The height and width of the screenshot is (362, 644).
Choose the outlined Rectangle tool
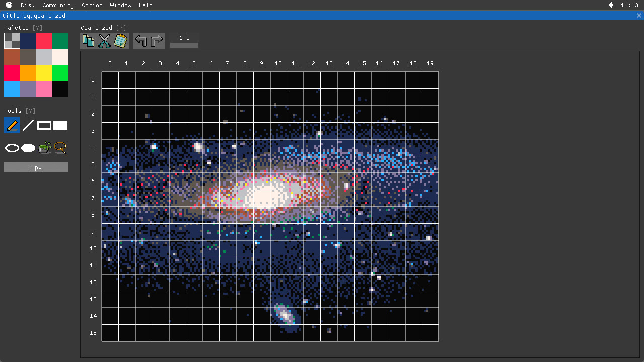pos(44,125)
